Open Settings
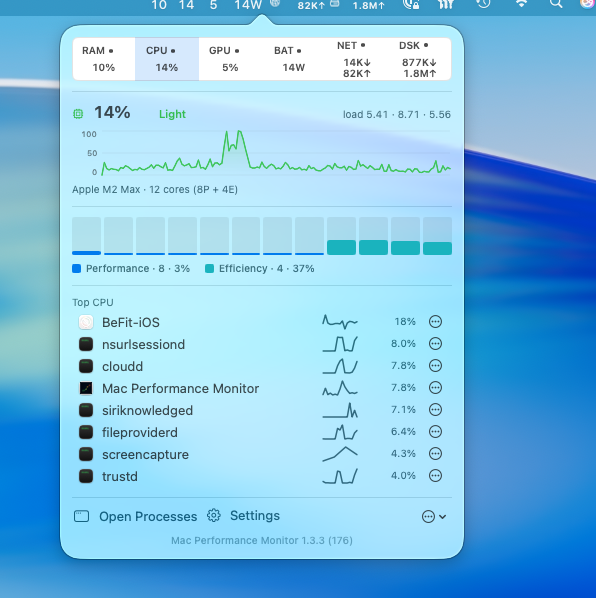This screenshot has height=598, width=596. pyautogui.click(x=255, y=516)
